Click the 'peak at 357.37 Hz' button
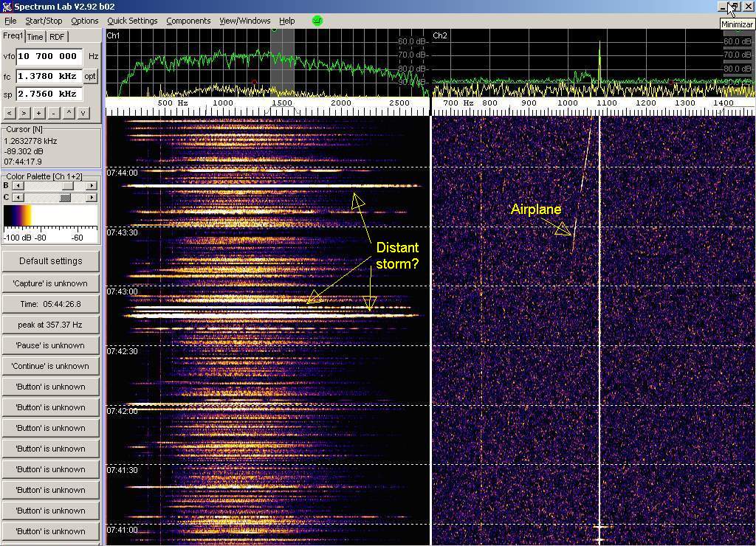Viewport: 756px width, 546px height. tap(50, 325)
